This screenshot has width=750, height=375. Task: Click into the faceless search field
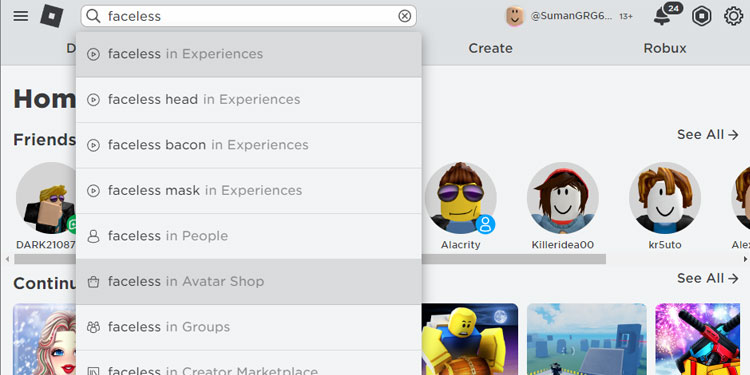click(249, 16)
